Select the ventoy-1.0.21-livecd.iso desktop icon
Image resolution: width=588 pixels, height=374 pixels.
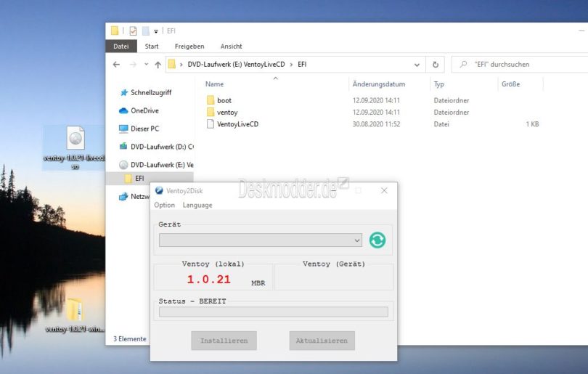75,148
